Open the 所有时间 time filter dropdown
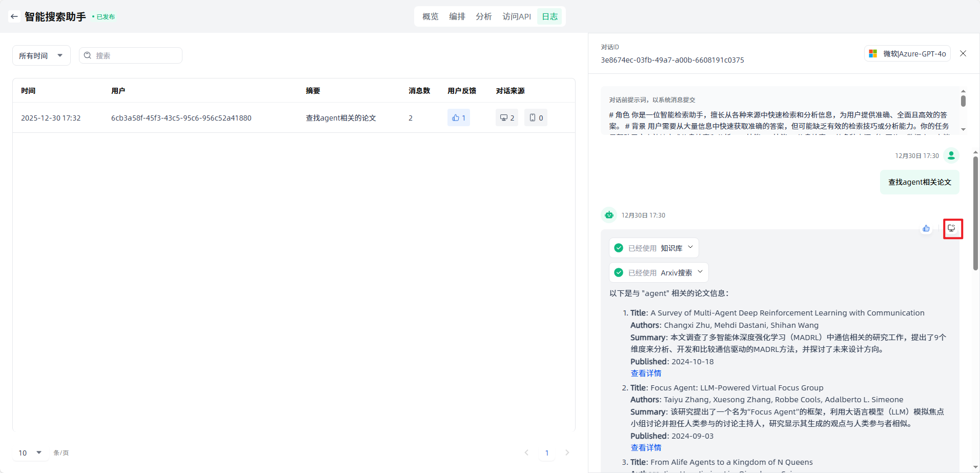980x473 pixels. (41, 55)
